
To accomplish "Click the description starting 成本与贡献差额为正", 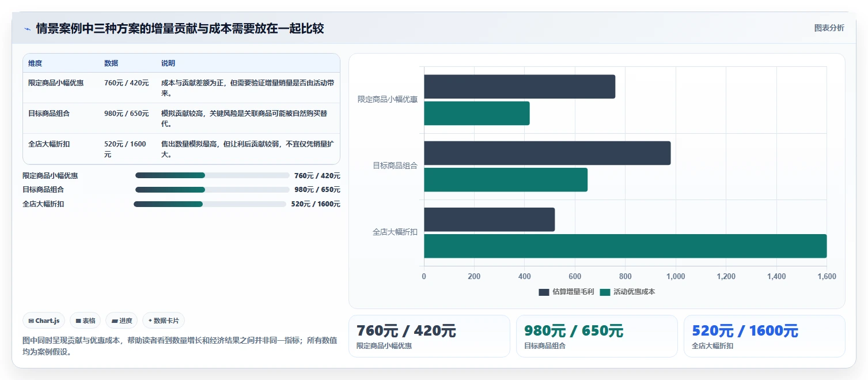I will 248,88.
